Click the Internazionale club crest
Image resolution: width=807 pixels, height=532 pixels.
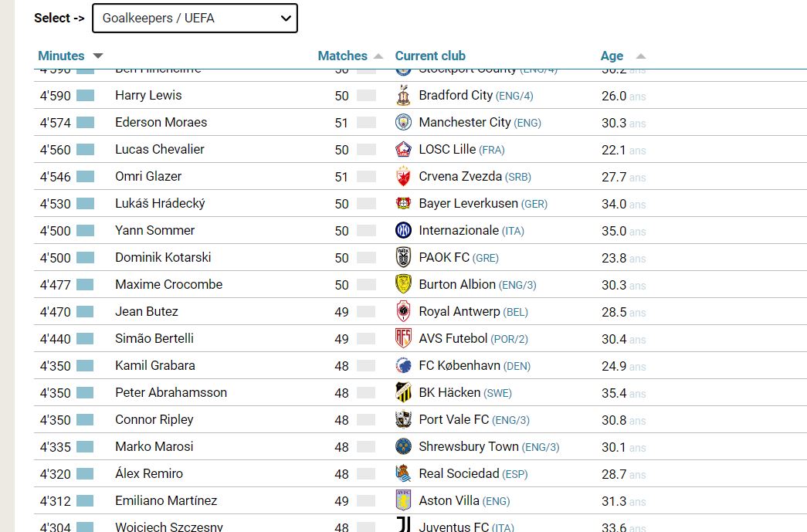click(403, 231)
